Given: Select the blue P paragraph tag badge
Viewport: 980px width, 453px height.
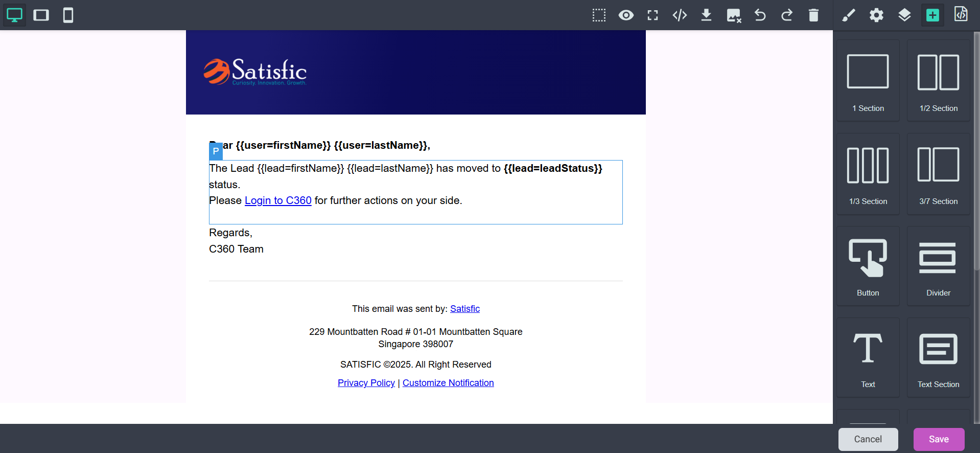Looking at the screenshot, I should click(x=216, y=151).
